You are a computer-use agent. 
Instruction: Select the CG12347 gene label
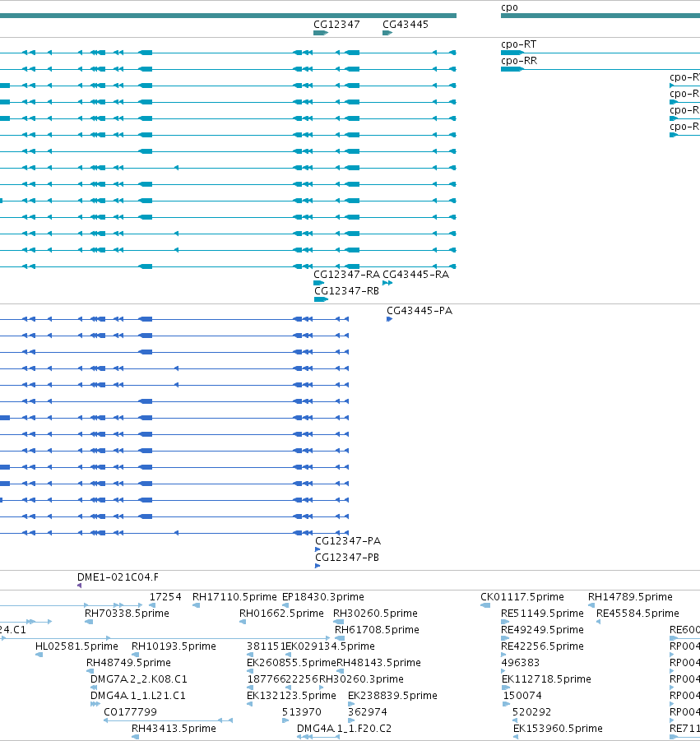point(336,25)
